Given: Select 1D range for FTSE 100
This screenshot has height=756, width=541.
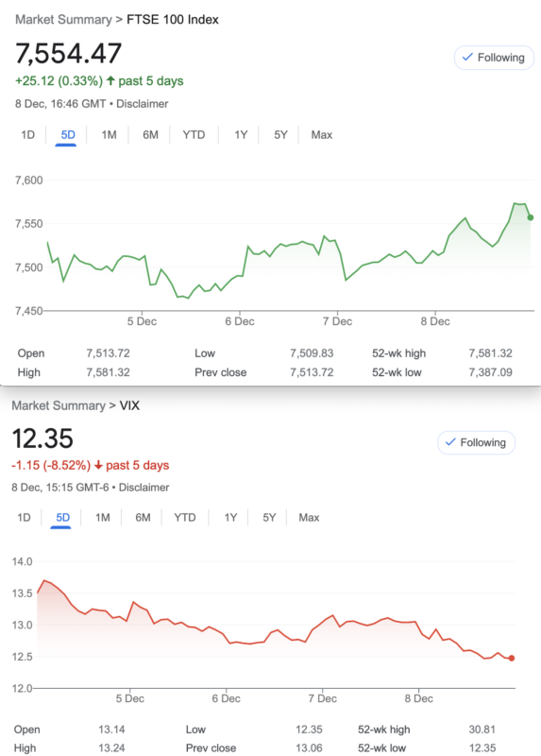Looking at the screenshot, I should point(28,135).
